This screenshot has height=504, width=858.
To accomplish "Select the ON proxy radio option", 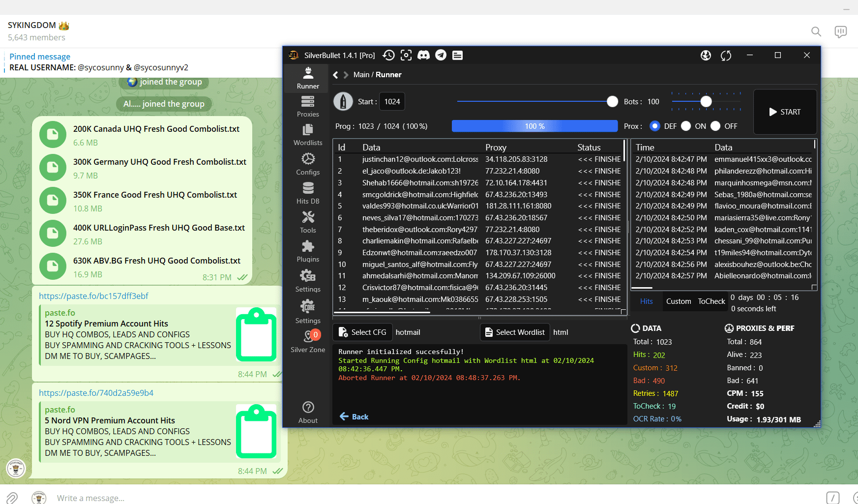I will pos(686,126).
